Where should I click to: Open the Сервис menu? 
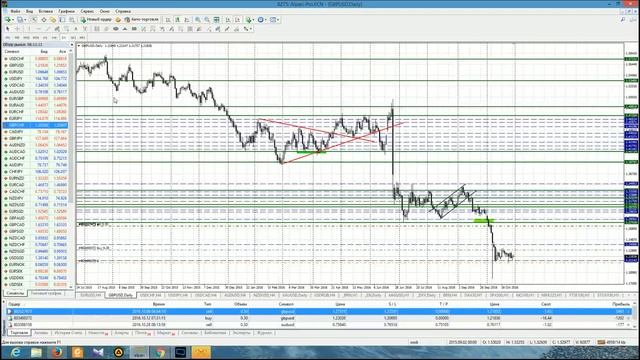[x=87, y=11]
